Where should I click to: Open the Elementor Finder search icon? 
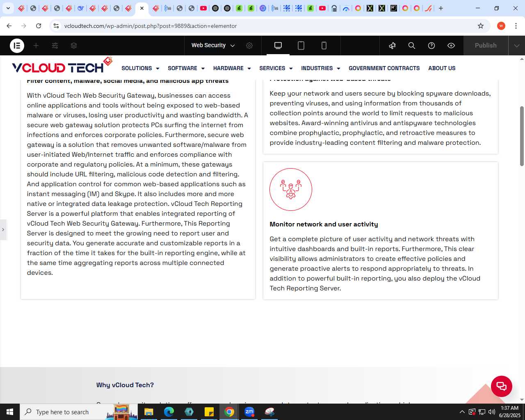(412, 46)
